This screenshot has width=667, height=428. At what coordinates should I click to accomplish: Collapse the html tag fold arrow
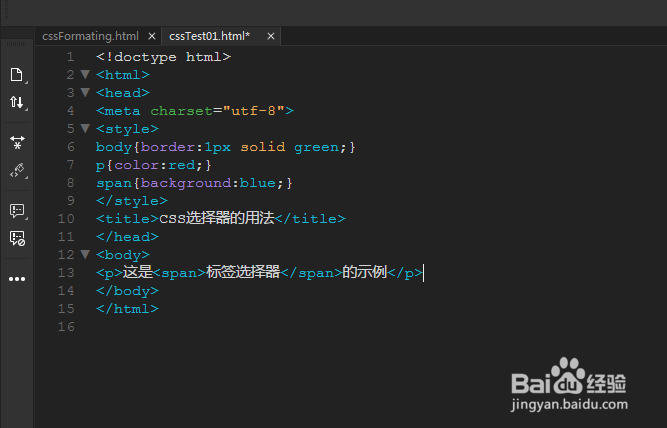[x=85, y=75]
